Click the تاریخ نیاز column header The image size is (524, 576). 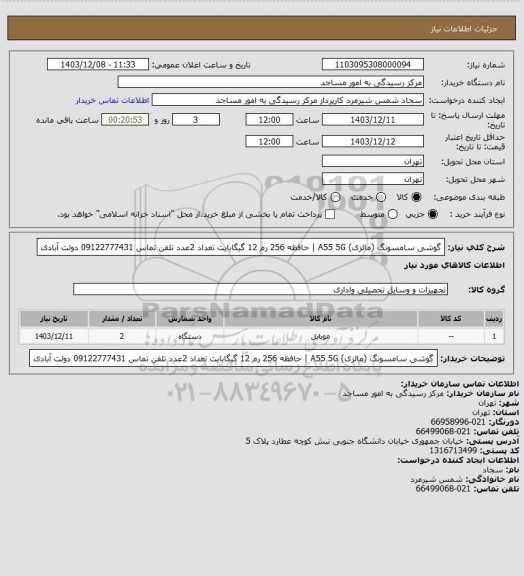tap(54, 319)
